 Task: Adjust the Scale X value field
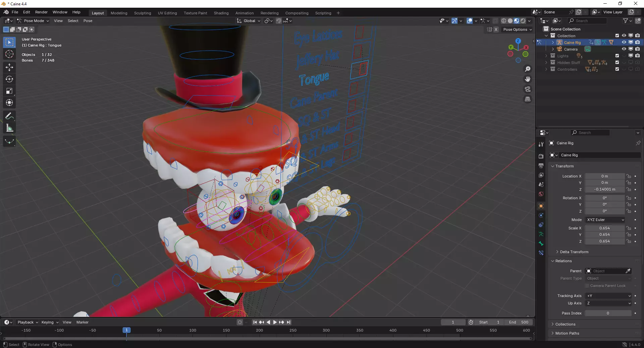(x=604, y=228)
